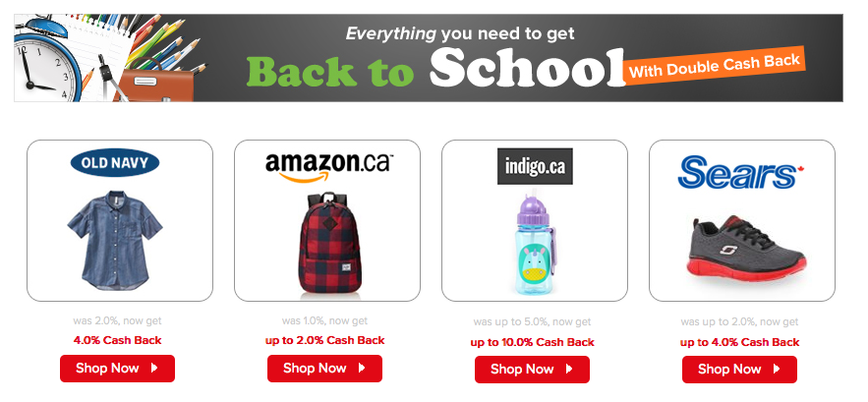
Task: Open the unicorn water bottle image
Action: point(534,244)
